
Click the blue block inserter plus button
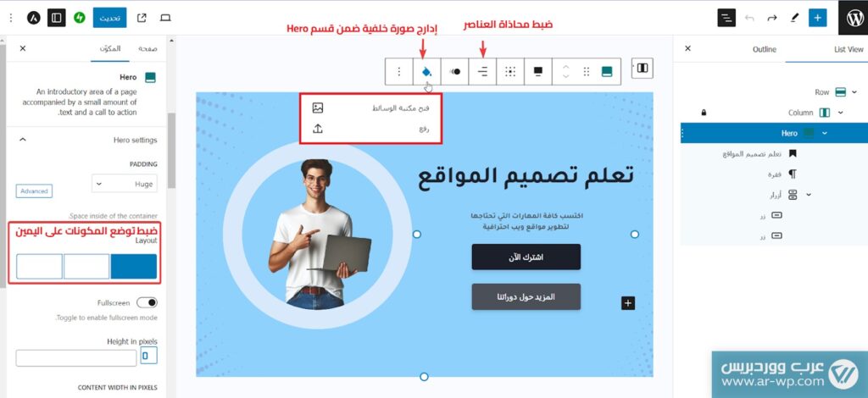coord(817,18)
